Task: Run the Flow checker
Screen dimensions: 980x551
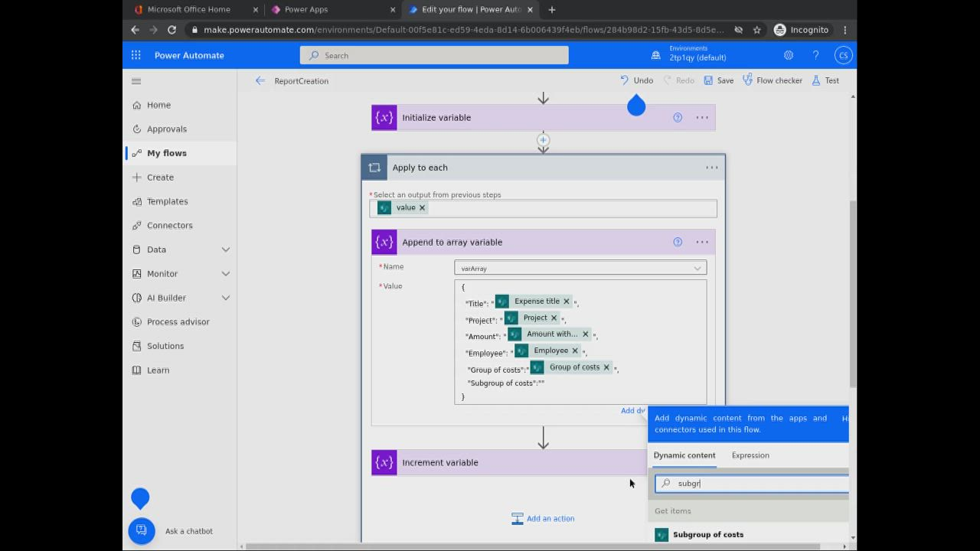Action: coord(772,80)
